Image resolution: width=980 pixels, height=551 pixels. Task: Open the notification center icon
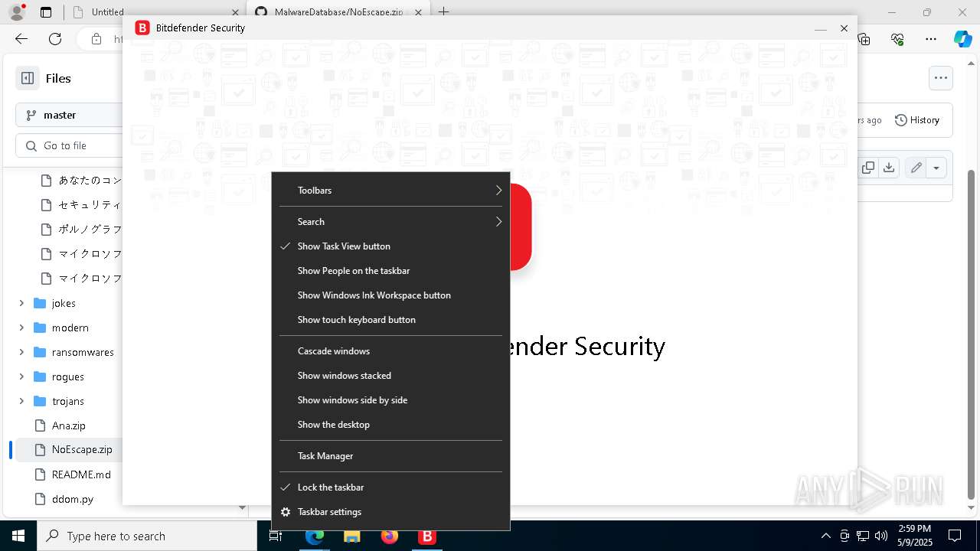pyautogui.click(x=955, y=536)
